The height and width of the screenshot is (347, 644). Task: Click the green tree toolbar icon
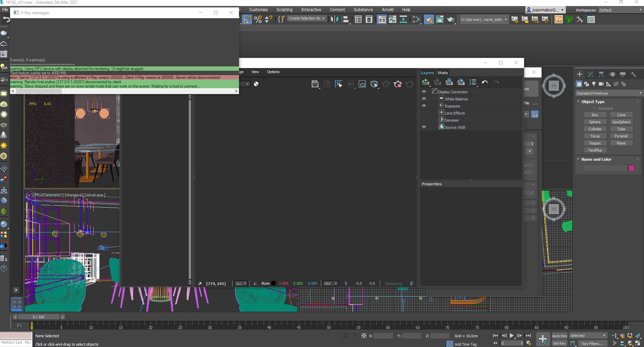pyautogui.click(x=569, y=20)
